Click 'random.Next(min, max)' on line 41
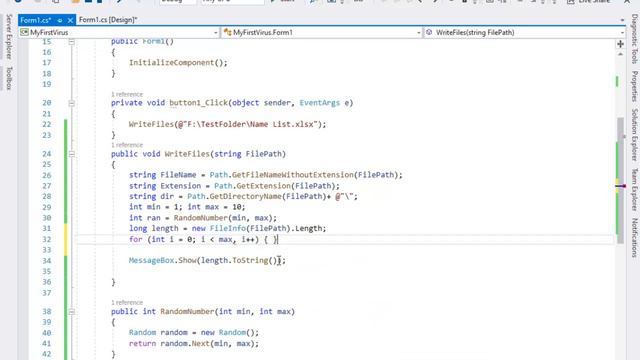Screen dimensions: 640x360 [208, 344]
